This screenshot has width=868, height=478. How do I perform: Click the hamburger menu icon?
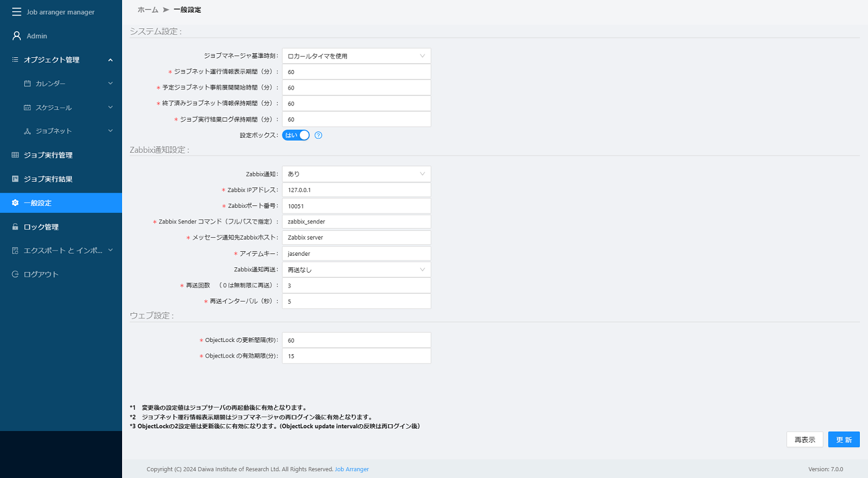tap(16, 12)
